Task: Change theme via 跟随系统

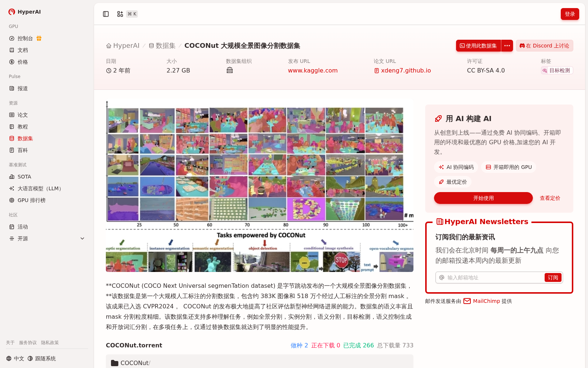Action: click(x=42, y=358)
